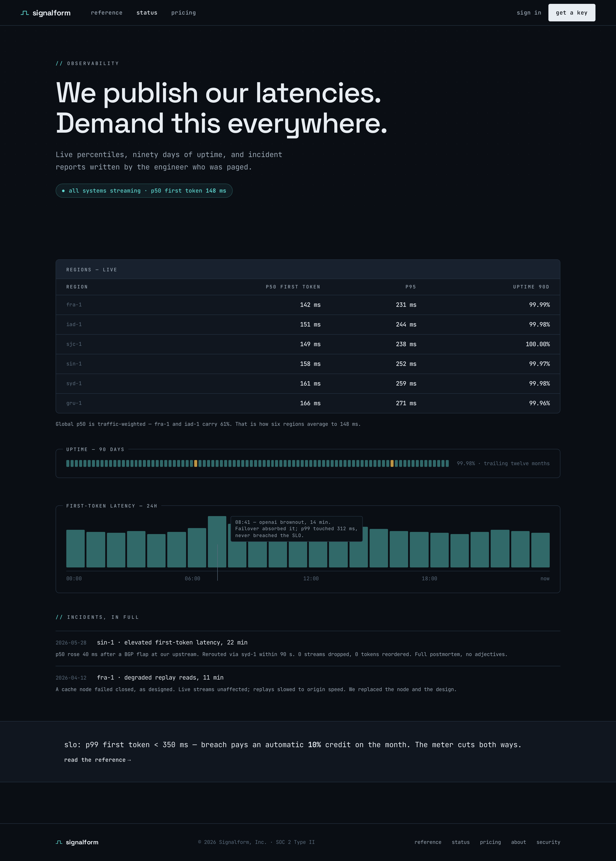The height and width of the screenshot is (861, 616).
Task: Select the syd-1 region row label
Action: pos(74,384)
